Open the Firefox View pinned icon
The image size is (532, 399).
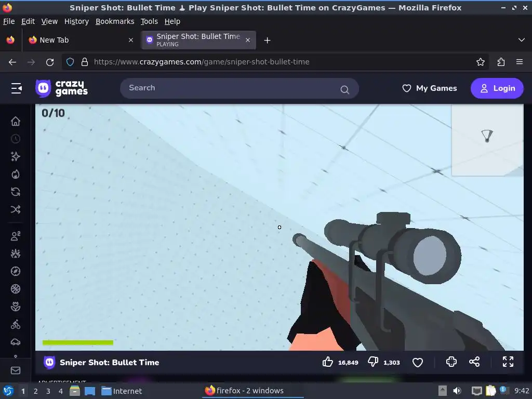tap(10, 40)
